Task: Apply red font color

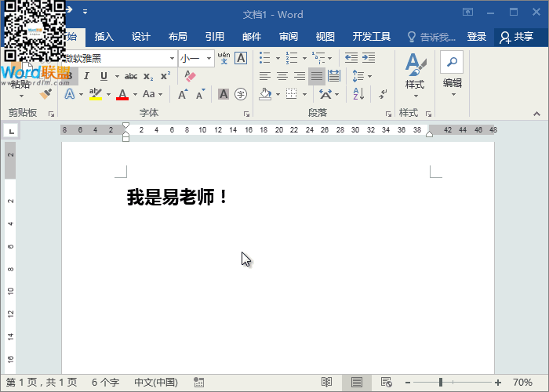Action: (122, 94)
